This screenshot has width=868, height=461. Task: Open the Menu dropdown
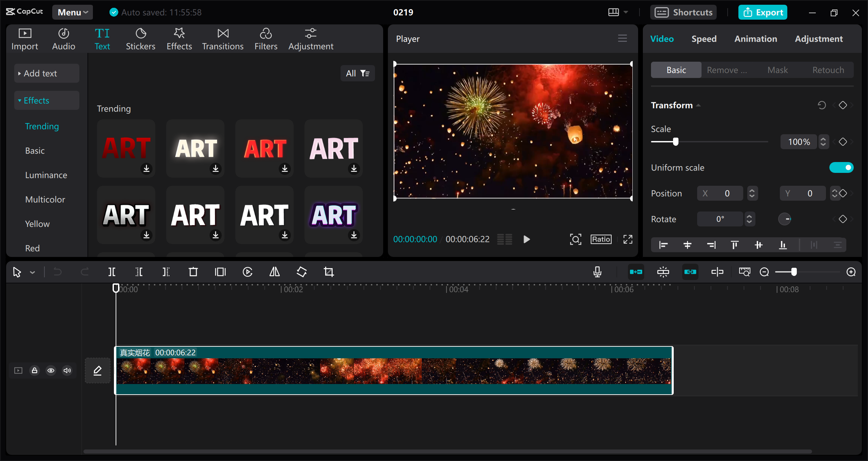pos(72,12)
